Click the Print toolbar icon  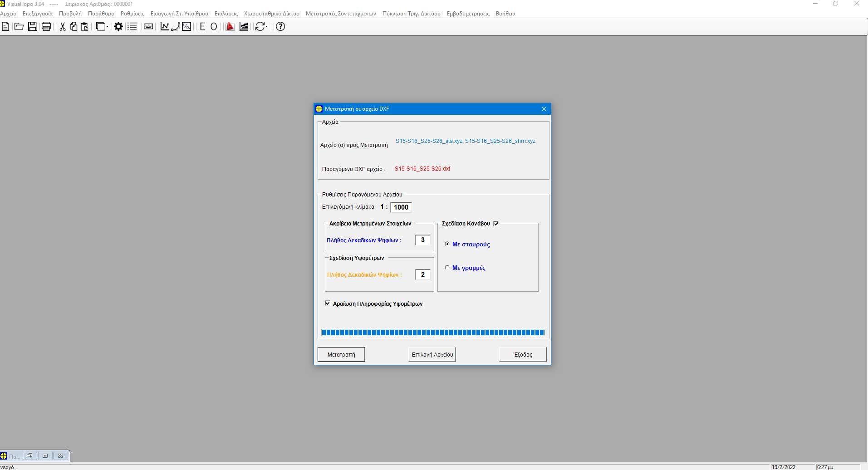(46, 27)
